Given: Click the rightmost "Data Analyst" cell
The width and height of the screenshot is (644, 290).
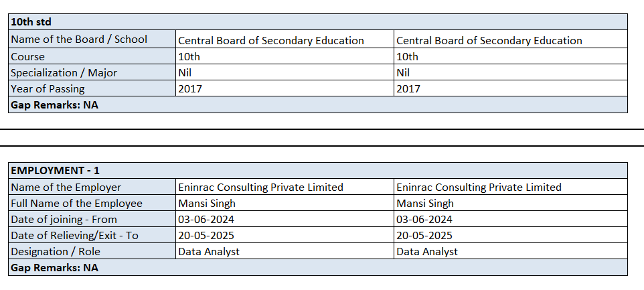Looking at the screenshot, I should point(427,251).
